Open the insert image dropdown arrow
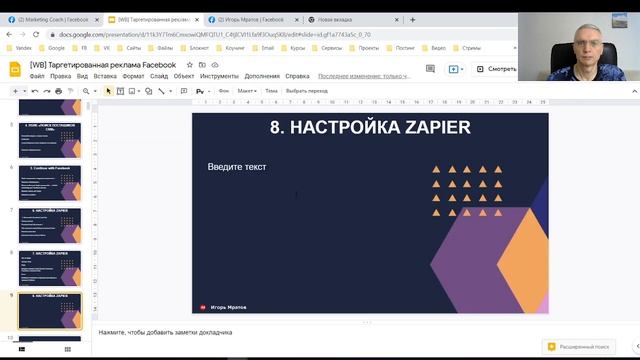The height and width of the screenshot is (360, 640). tap(139, 91)
